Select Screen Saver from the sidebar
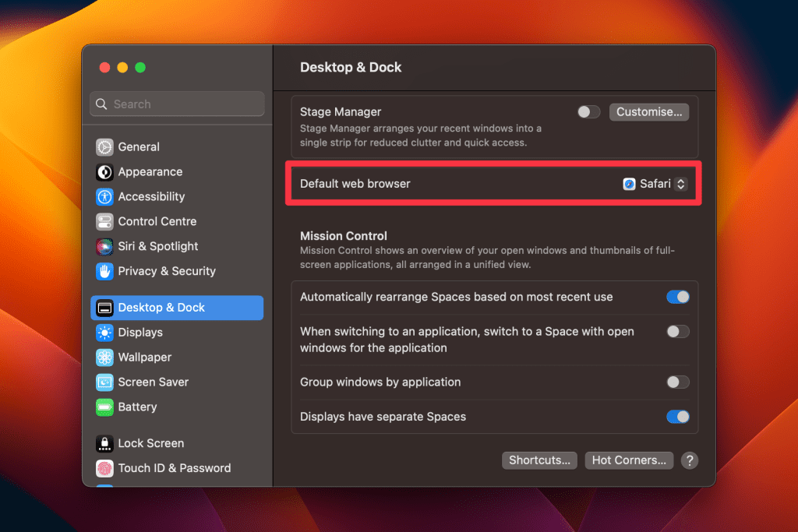Screen dimensions: 798x532 [x=153, y=382]
